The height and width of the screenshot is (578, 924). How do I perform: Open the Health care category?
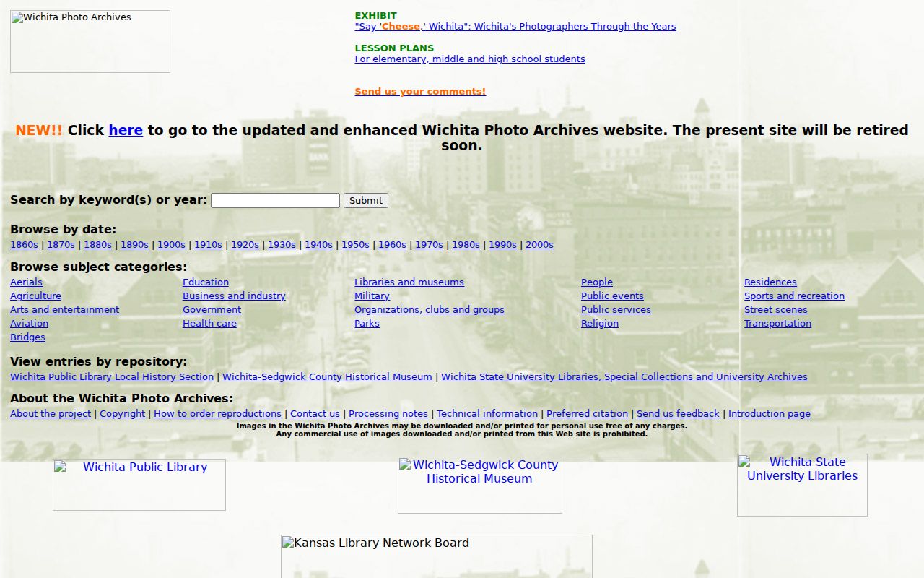tap(209, 324)
